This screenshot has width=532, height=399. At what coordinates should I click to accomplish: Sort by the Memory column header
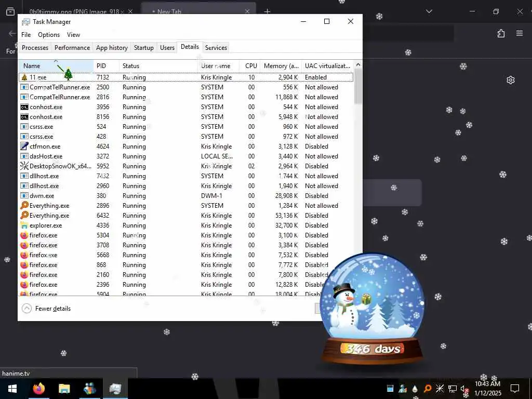click(x=281, y=66)
